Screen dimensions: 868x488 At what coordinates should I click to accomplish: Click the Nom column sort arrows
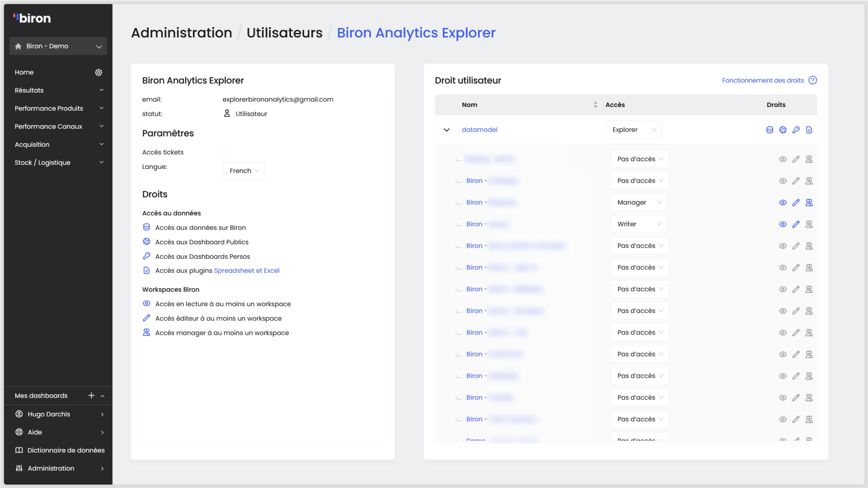point(595,105)
